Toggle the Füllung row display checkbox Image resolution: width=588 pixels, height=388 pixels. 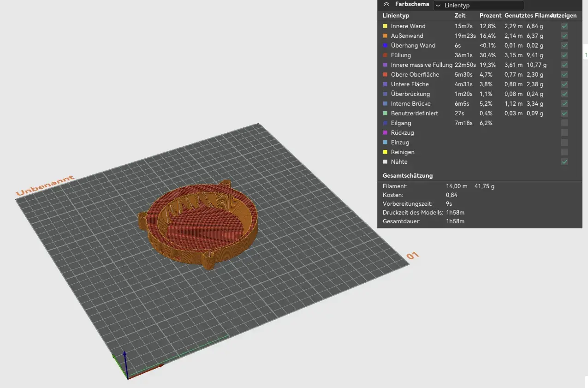point(564,55)
